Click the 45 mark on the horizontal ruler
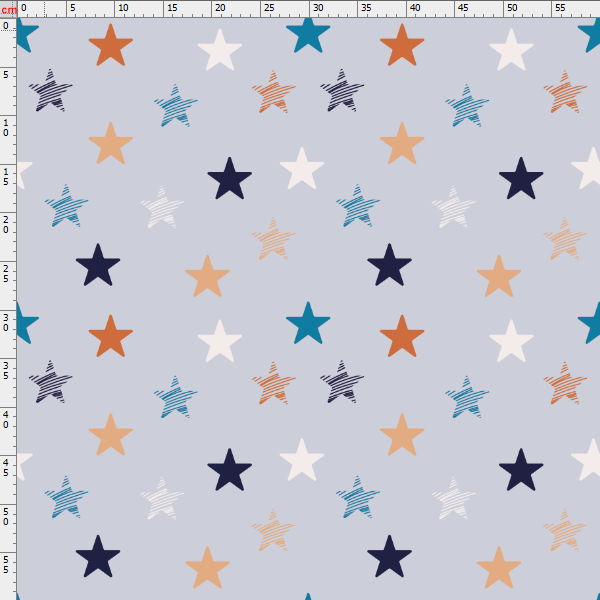The image size is (600, 600). coord(463,8)
